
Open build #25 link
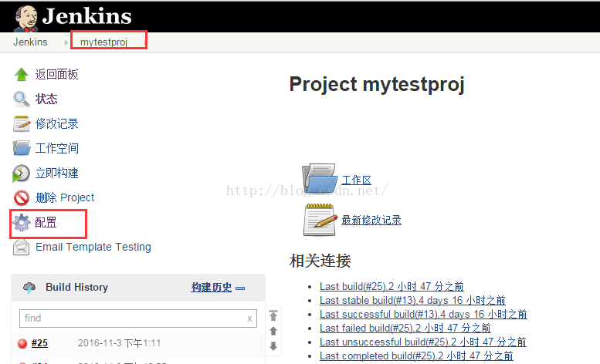coord(39,343)
